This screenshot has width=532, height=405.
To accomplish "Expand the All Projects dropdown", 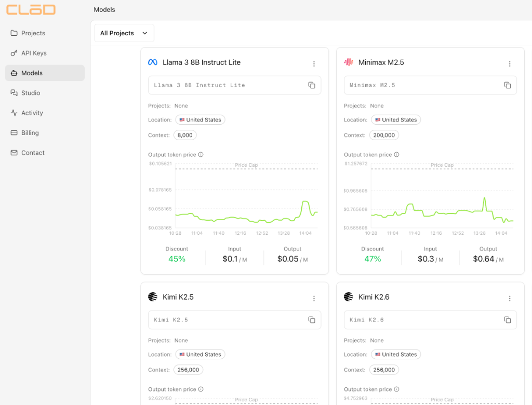I will (x=124, y=33).
